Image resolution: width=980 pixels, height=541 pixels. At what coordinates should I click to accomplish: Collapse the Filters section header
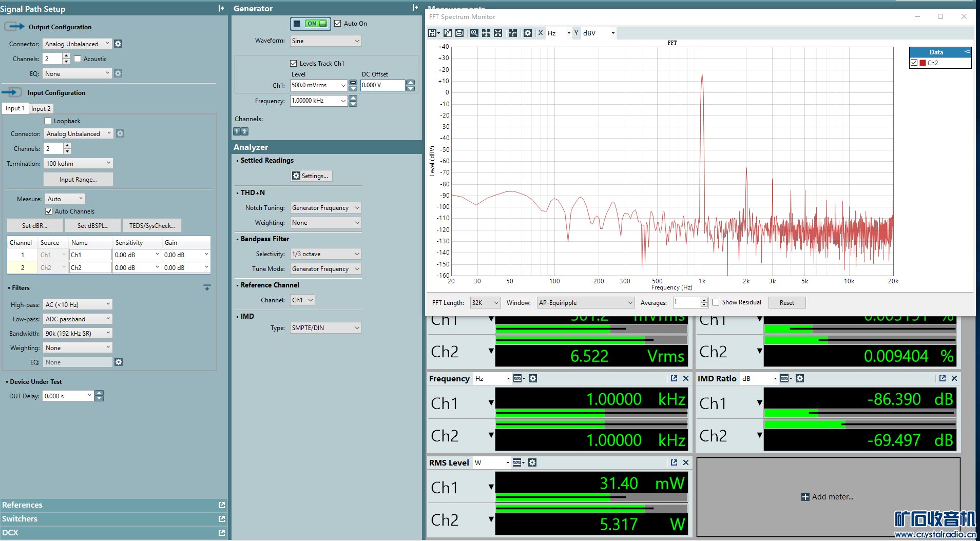click(x=207, y=287)
